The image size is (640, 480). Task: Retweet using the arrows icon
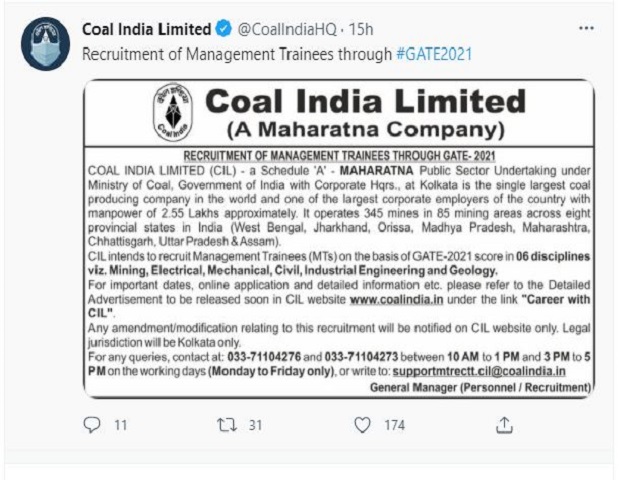(227, 425)
